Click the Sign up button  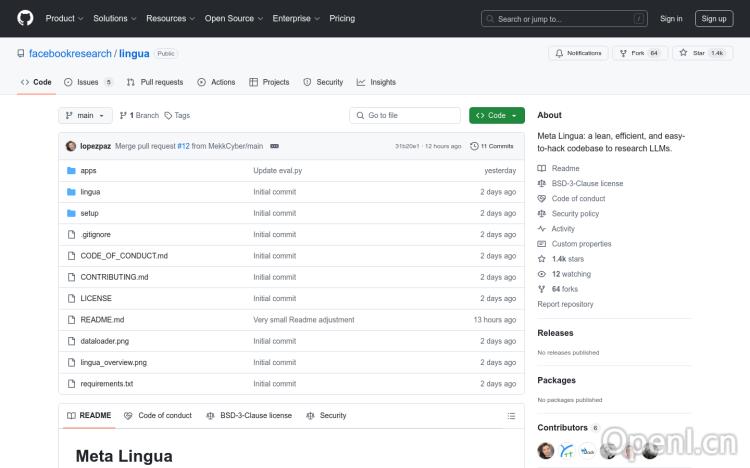(714, 18)
